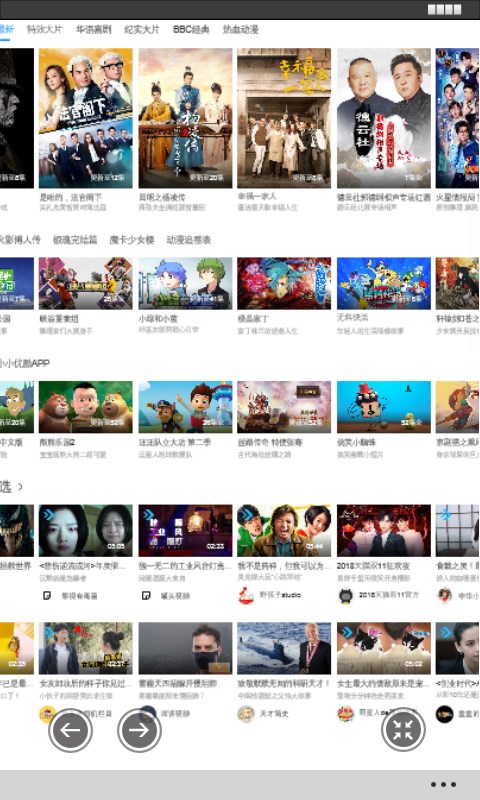The width and height of the screenshot is (480, 800).
Task: Open the 峡谷重案组 anime thumbnail
Action: (x=86, y=283)
